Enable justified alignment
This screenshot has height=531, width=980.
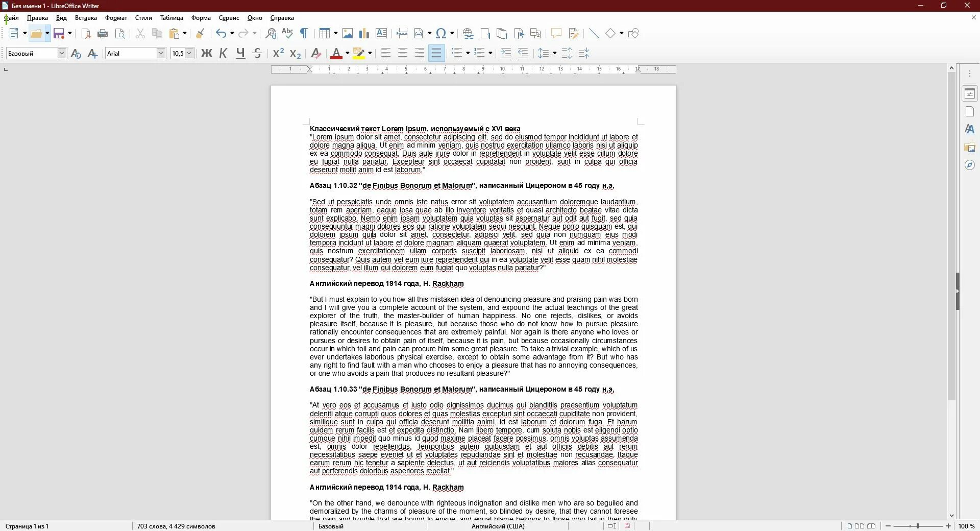click(436, 53)
